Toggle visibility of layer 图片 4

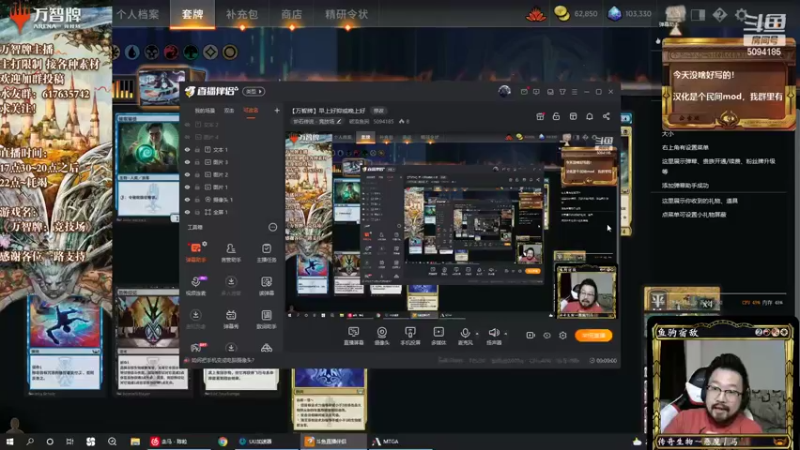[x=187, y=137]
